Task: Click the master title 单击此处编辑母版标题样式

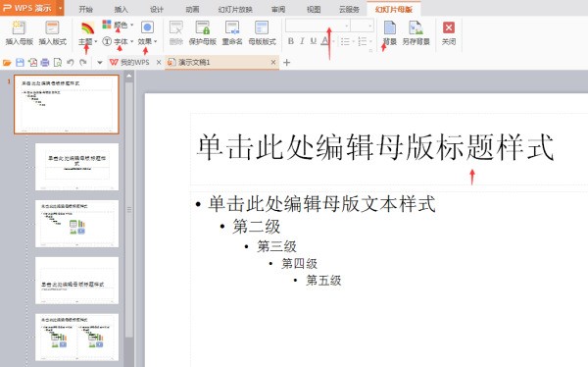Action: coord(375,146)
